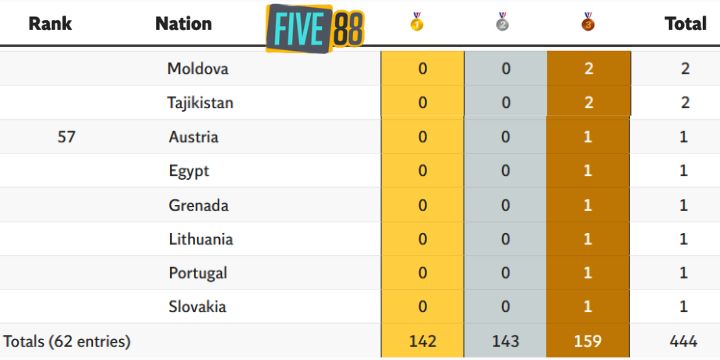The width and height of the screenshot is (720, 360).
Task: Open the Moldova nation link
Action: click(x=198, y=69)
